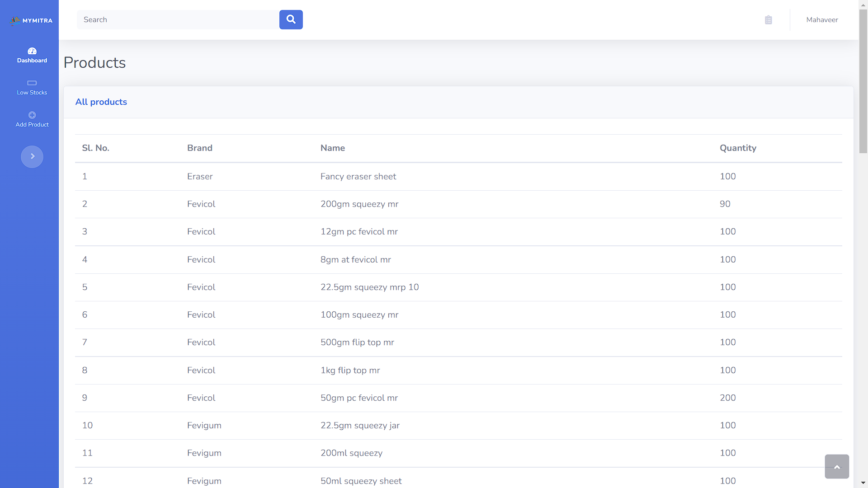Select 8gm at fevicol mr row
The height and width of the screenshot is (488, 868).
(458, 260)
